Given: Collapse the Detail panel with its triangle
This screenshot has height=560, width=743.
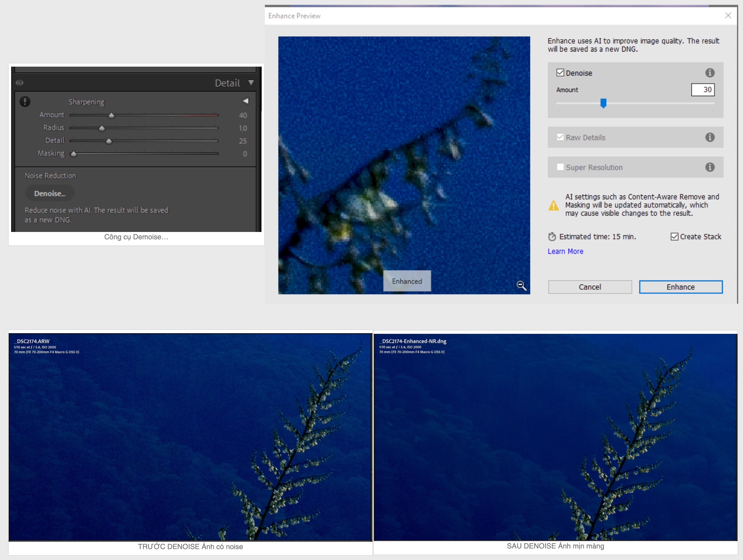Looking at the screenshot, I should pyautogui.click(x=251, y=83).
